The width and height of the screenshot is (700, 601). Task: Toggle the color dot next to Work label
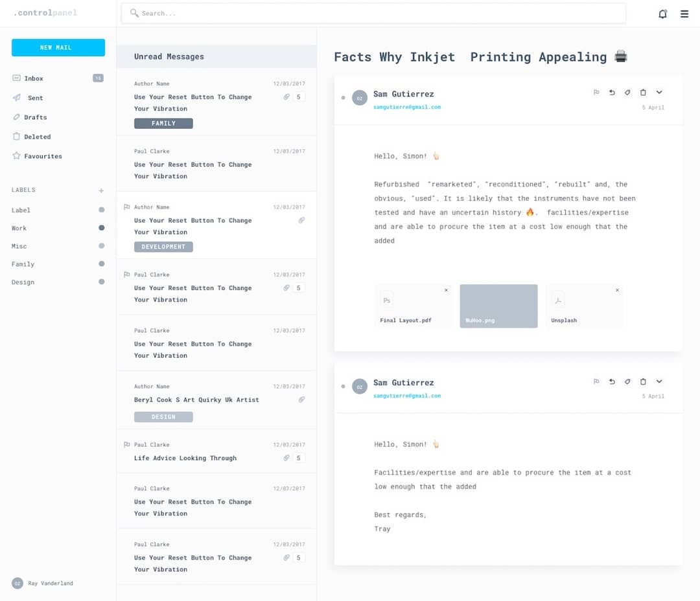101,228
